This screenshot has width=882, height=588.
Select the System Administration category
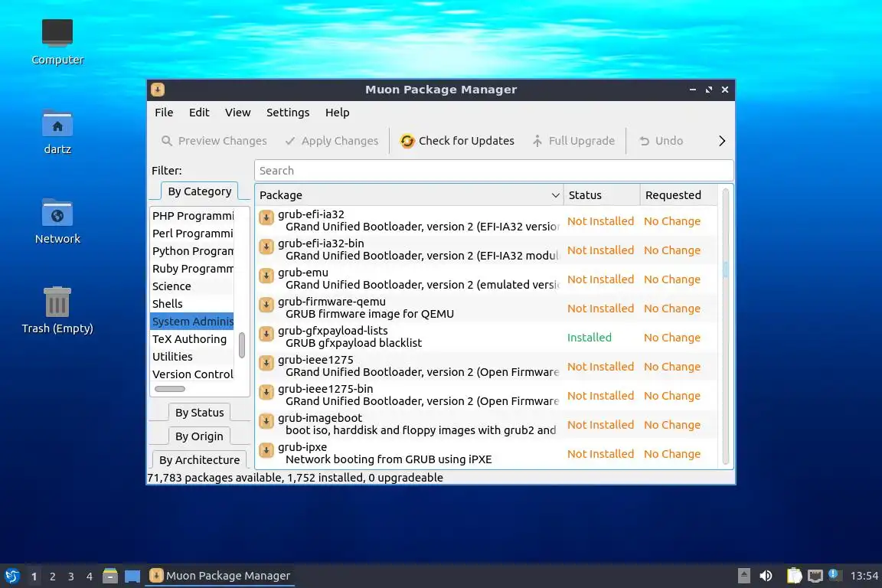point(192,322)
